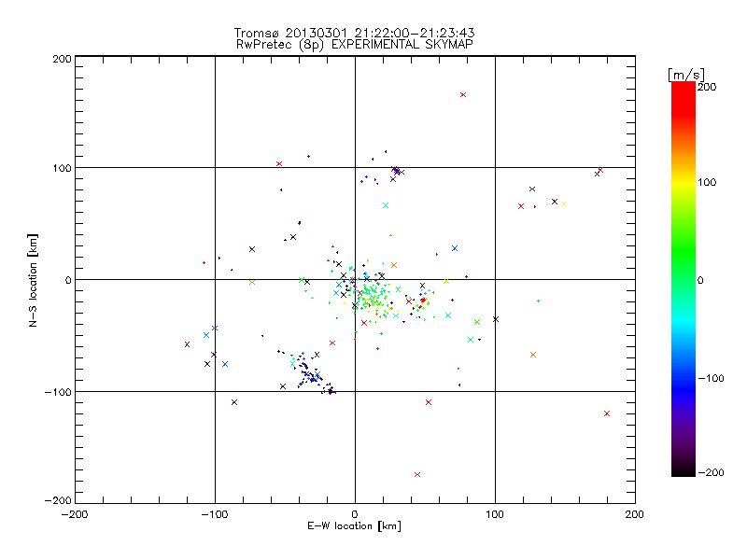Click the E-W axis tick label '0'

pos(355,514)
